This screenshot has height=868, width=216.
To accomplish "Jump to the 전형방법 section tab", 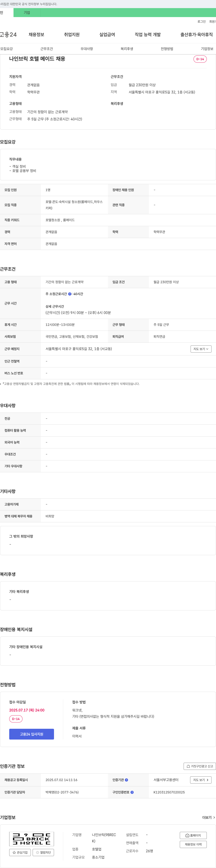I will point(167,49).
